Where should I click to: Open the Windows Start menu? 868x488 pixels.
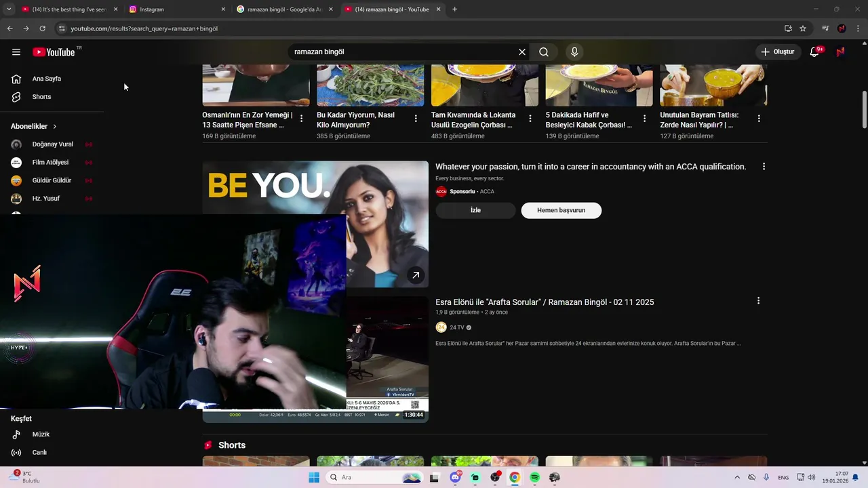coord(314,477)
